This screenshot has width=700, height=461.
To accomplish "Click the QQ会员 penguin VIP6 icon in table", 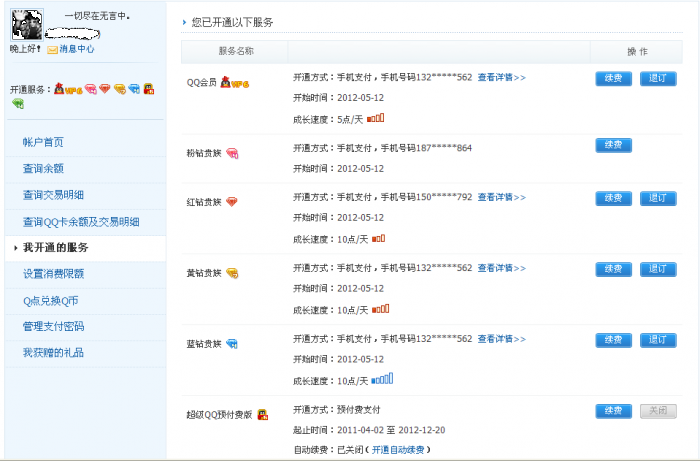I will (x=235, y=83).
